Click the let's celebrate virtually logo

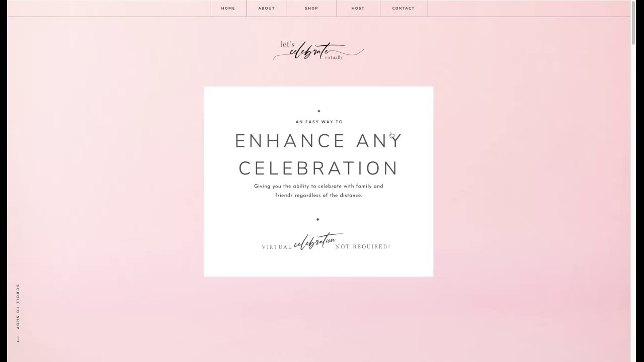318,51
